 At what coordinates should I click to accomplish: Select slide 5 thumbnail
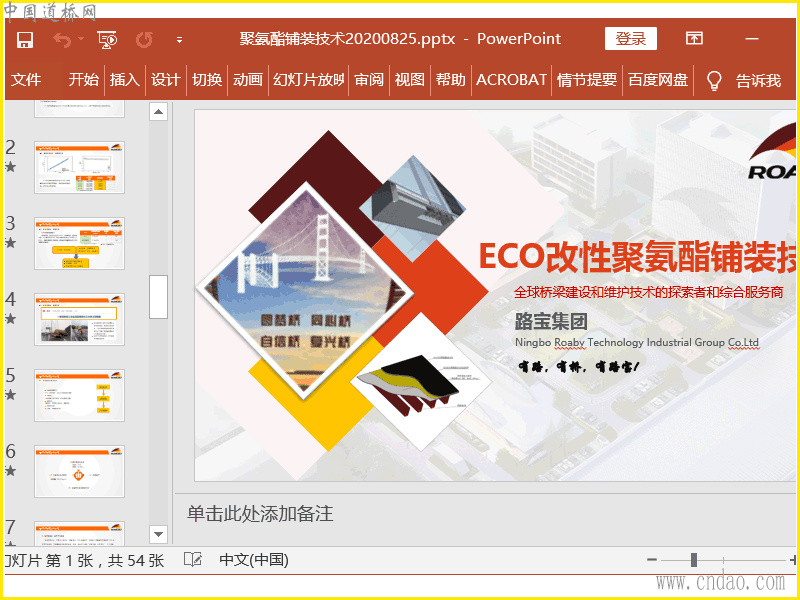tap(80, 395)
